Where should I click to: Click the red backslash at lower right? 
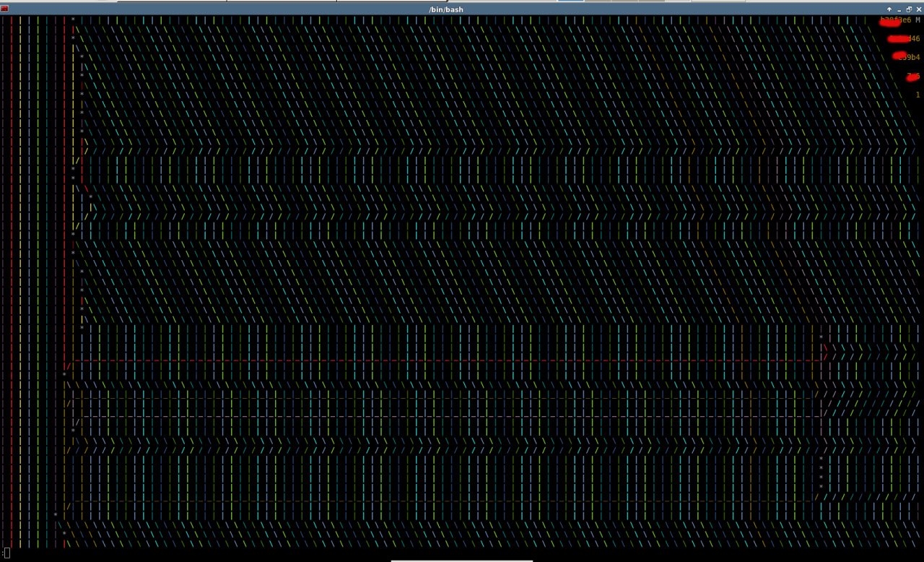[x=825, y=347]
